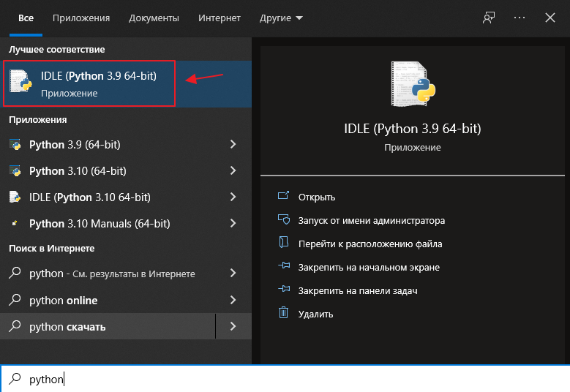
Task: Select the Интернет tab
Action: [220, 18]
